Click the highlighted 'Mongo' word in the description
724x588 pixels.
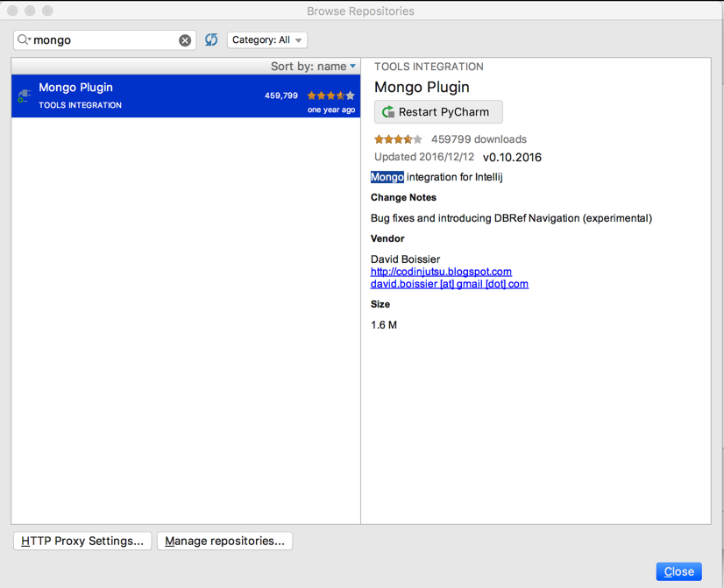click(387, 177)
